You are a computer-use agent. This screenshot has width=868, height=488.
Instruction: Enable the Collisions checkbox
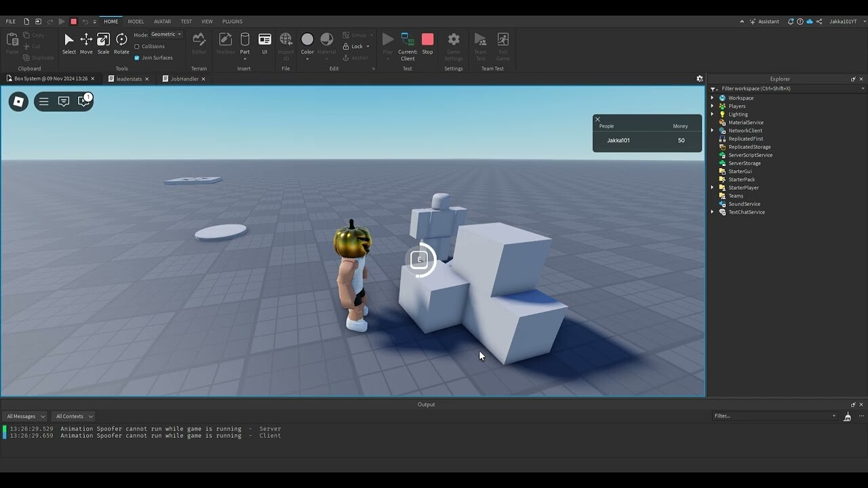(138, 46)
